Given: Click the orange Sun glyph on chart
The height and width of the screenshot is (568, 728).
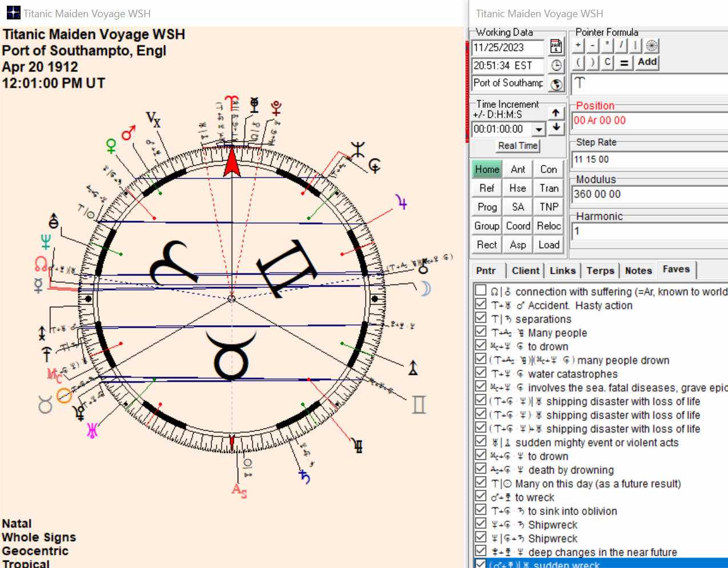Looking at the screenshot, I should tap(64, 395).
